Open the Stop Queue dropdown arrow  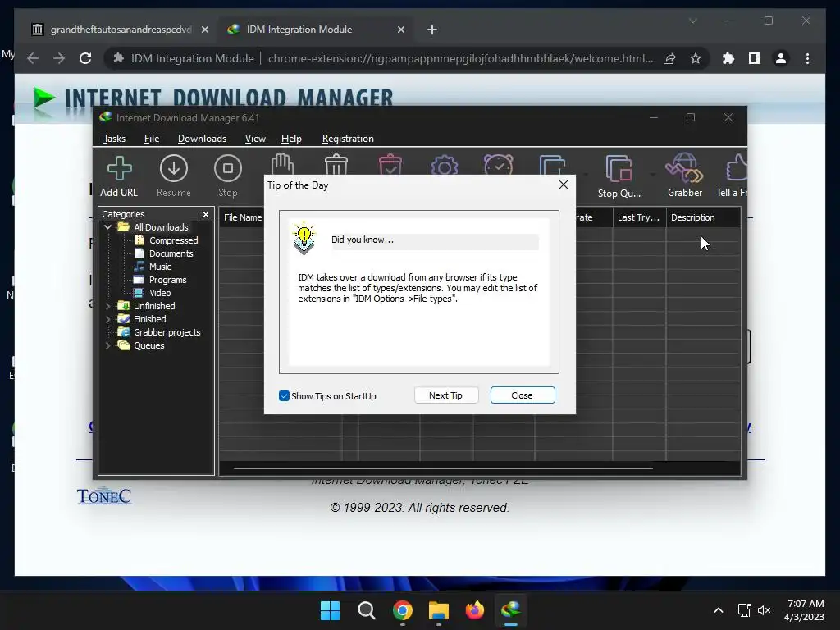point(652,175)
